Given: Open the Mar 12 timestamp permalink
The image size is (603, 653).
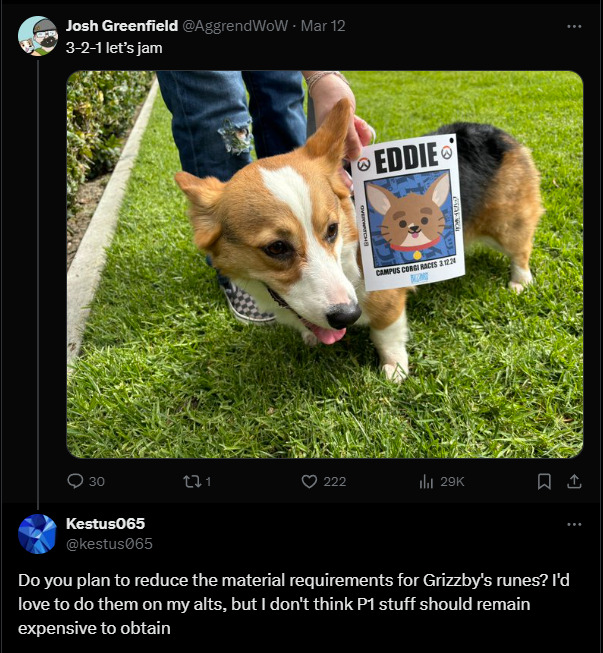Looking at the screenshot, I should [x=323, y=26].
